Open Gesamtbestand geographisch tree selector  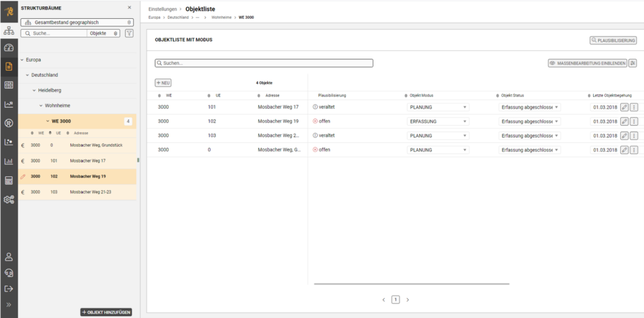pyautogui.click(x=77, y=23)
